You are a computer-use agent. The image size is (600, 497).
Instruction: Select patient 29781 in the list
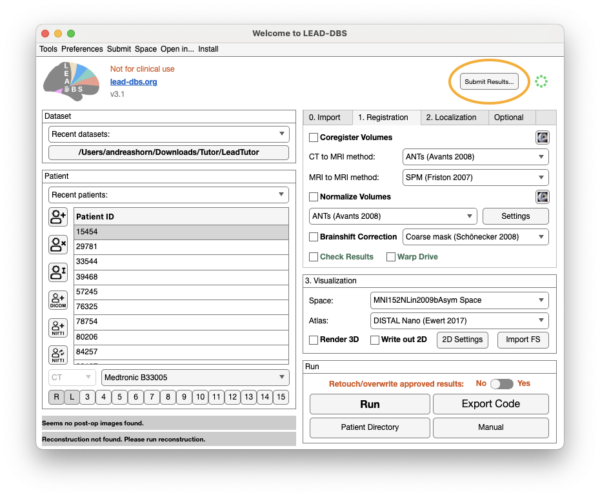181,247
